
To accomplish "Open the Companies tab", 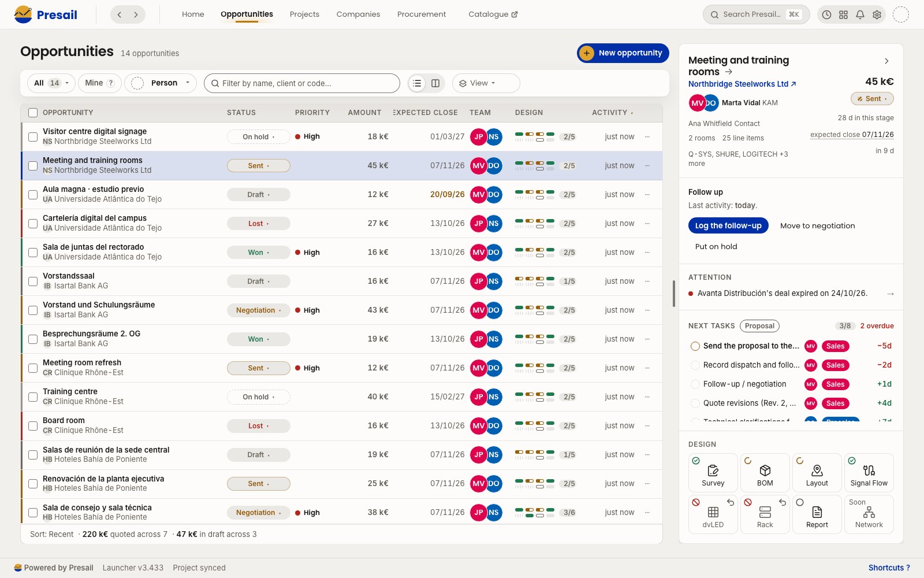I will (358, 14).
